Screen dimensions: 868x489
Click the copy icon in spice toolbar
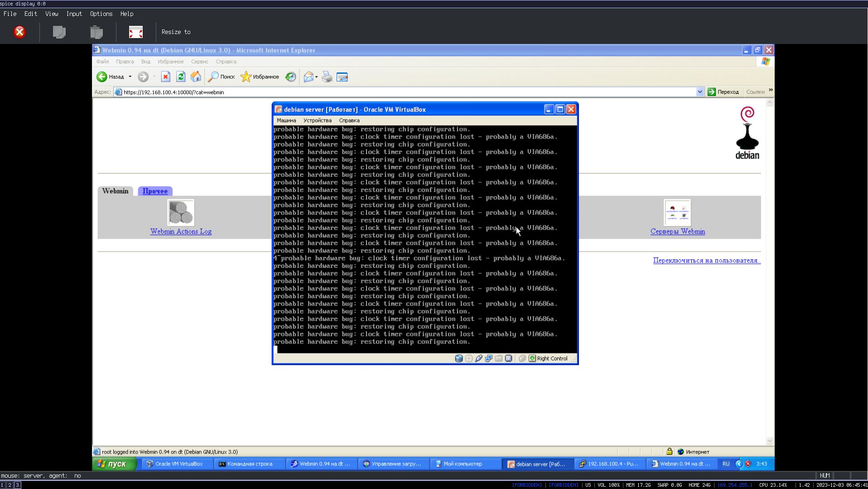coord(59,32)
